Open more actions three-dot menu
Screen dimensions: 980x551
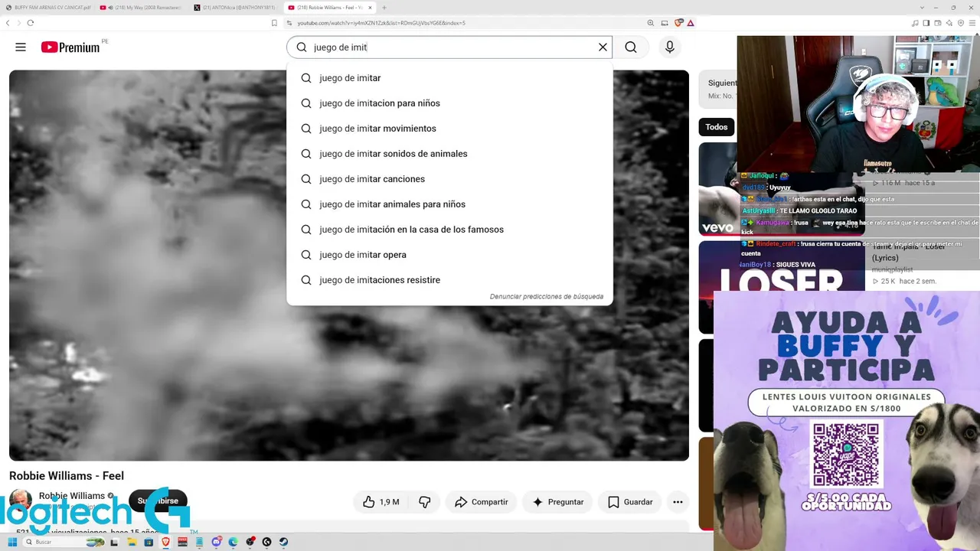[x=678, y=502]
